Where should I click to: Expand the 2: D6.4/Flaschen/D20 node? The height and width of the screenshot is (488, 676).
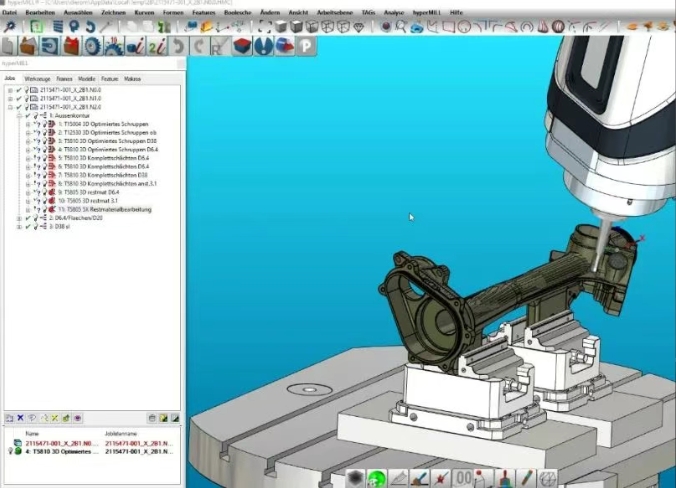point(19,218)
